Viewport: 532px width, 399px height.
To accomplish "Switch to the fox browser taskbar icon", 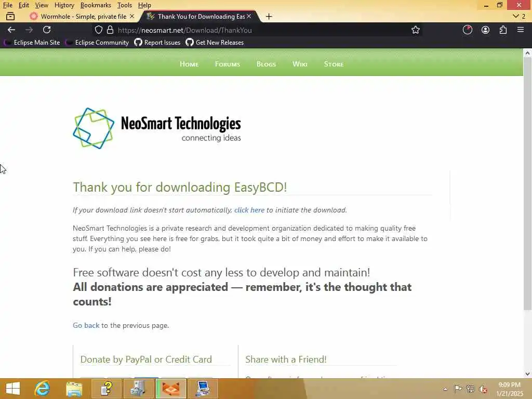I will tap(170, 389).
